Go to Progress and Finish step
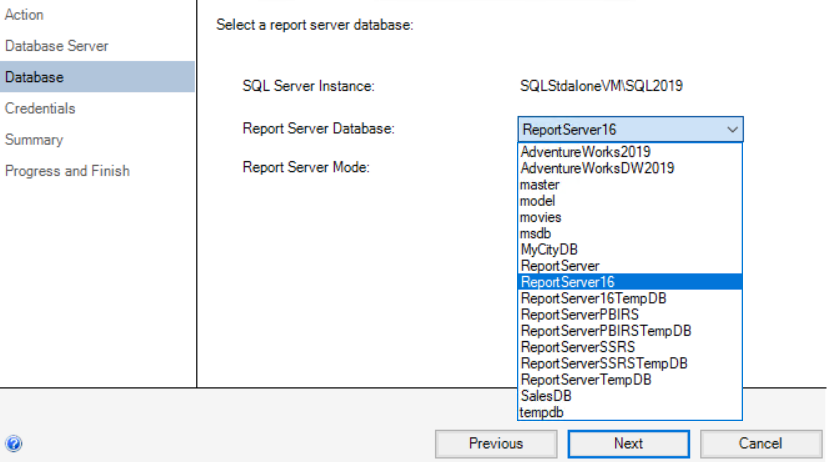 (x=97, y=171)
